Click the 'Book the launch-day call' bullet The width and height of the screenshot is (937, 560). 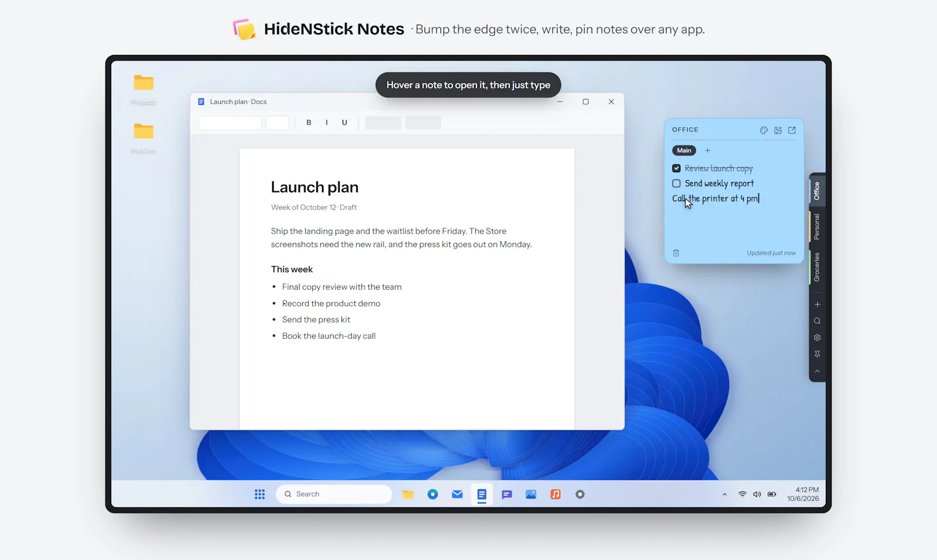(x=329, y=336)
